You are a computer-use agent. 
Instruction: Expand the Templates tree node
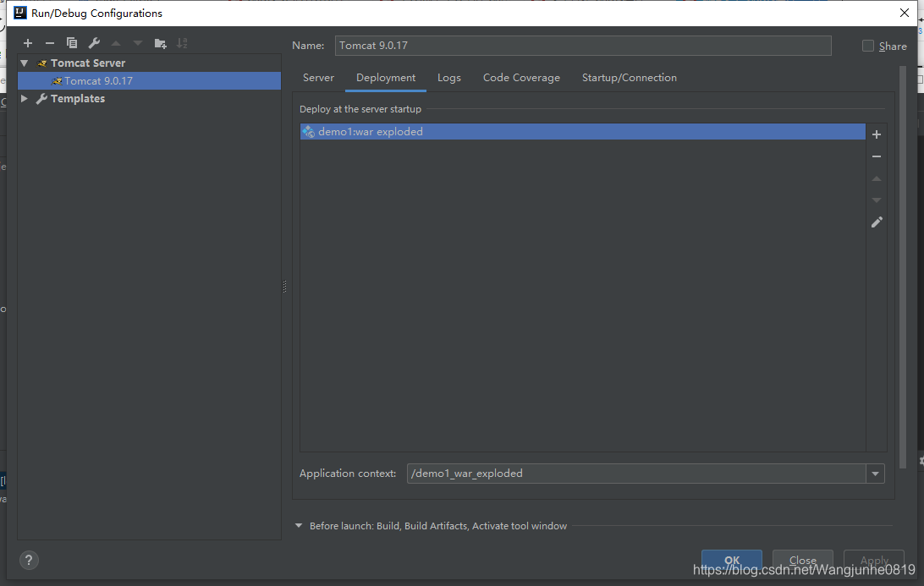click(25, 98)
